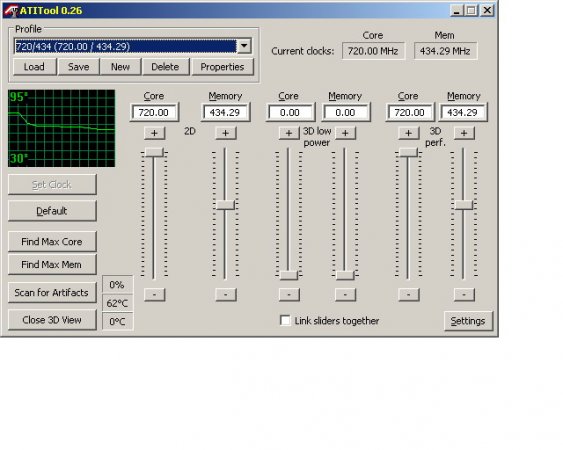Focus 3D low power Core field

point(290,112)
